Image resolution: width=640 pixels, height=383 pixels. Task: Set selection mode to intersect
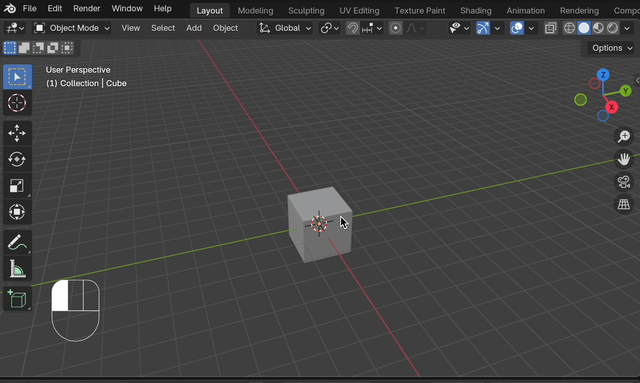(x=67, y=48)
